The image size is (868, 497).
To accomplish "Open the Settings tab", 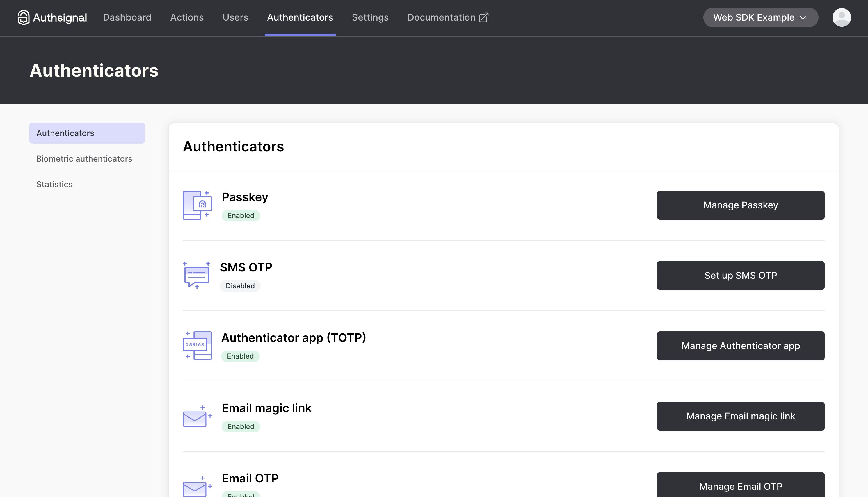I will [x=370, y=17].
